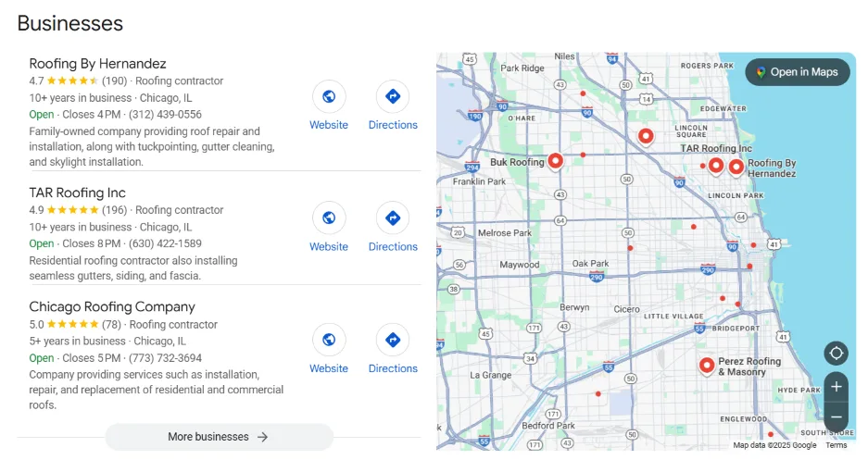This screenshot has height=460, width=868.
Task: Get directions to Chicago Roofing Company
Action: coord(393,340)
